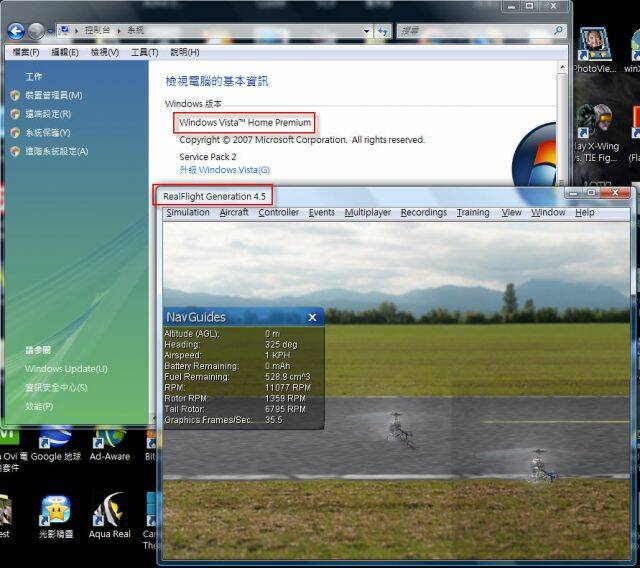Click 系統 in the address breadcrumb

136,31
